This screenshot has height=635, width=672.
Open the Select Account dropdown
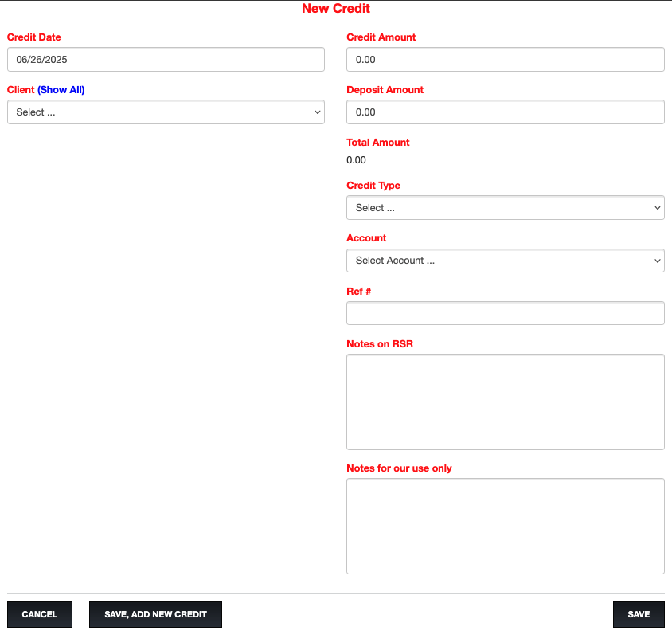pos(505,261)
